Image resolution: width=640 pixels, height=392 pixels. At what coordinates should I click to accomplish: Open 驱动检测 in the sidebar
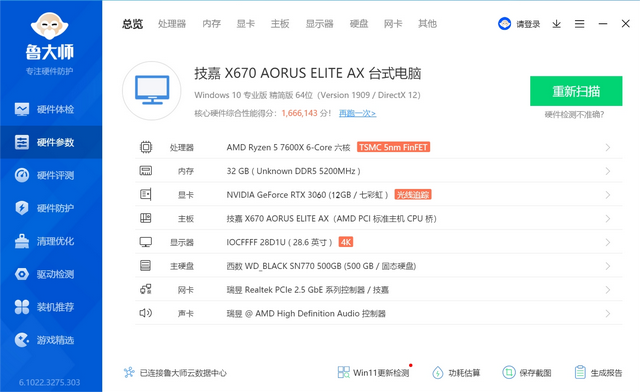(x=51, y=274)
